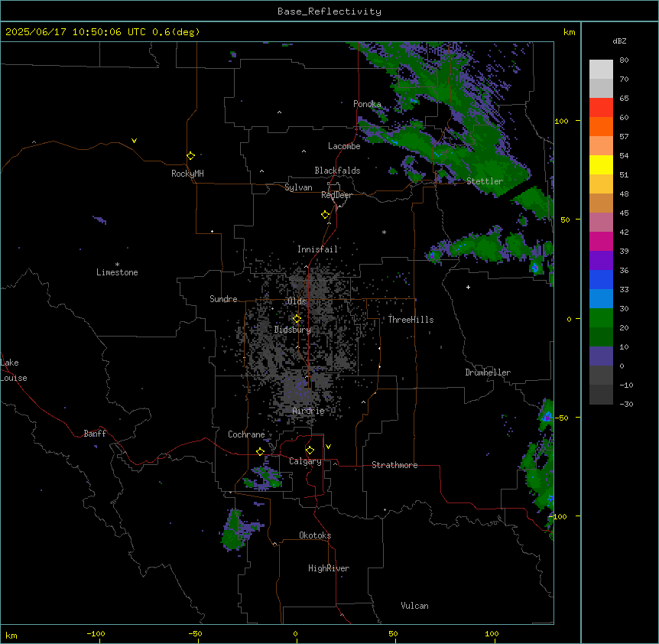This screenshot has height=644, width=659.
Task: Select the yellow diamond marker below RedDeer
Action: (325, 215)
